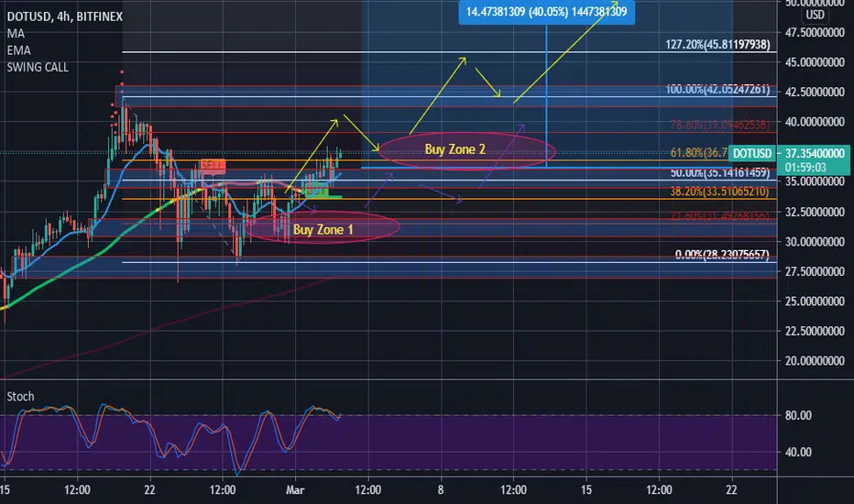Click the DOTUSD, 4h, BITFINEX chart title
The height and width of the screenshot is (504, 854).
tap(64, 16)
